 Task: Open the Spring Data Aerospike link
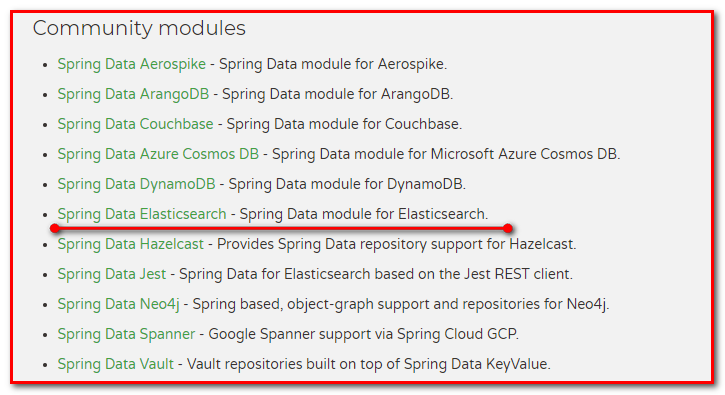coord(131,64)
